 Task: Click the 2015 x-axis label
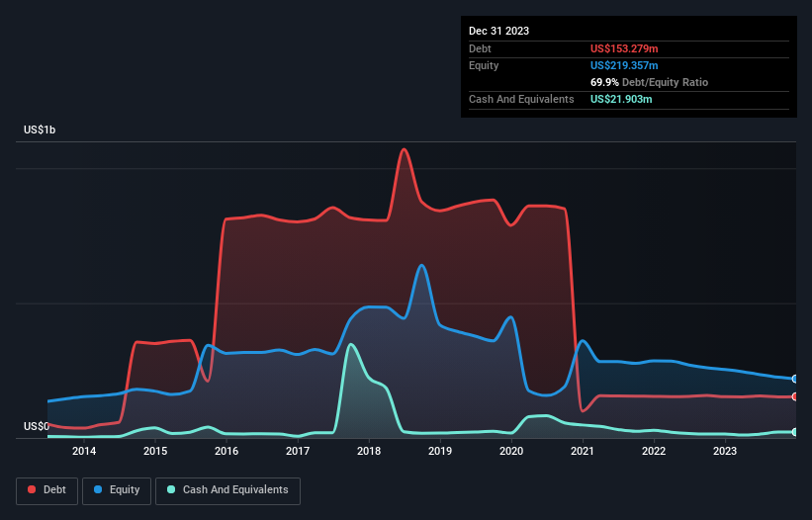[155, 451]
